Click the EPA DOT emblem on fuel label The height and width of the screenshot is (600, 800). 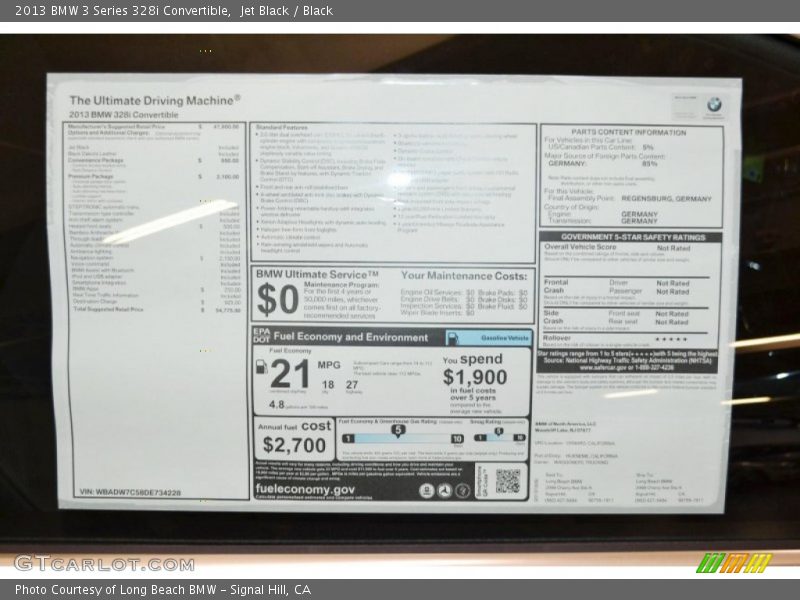click(262, 336)
